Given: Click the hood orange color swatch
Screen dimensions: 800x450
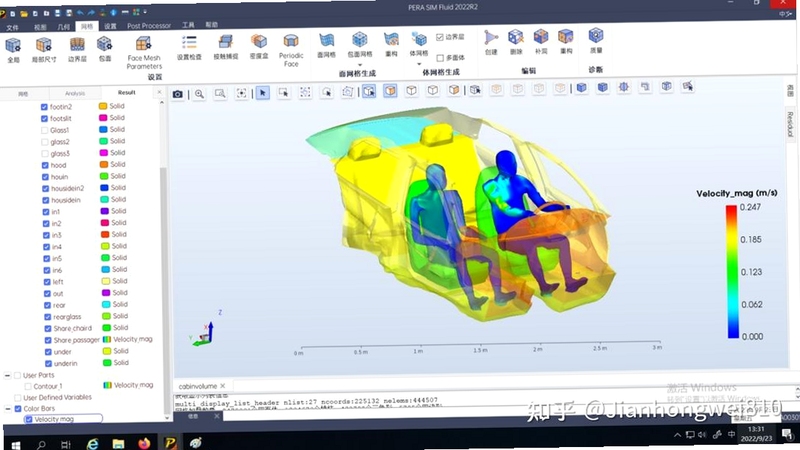Looking at the screenshot, I should [104, 164].
